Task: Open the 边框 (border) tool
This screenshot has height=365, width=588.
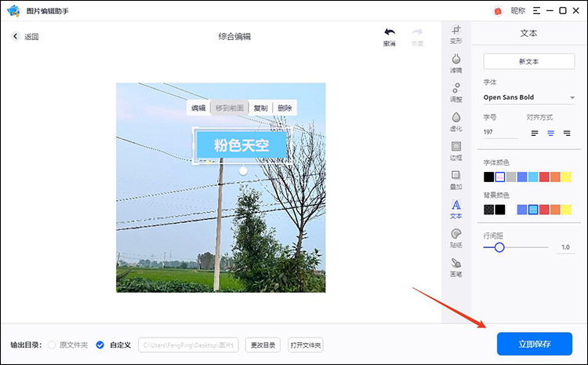Action: click(x=456, y=150)
